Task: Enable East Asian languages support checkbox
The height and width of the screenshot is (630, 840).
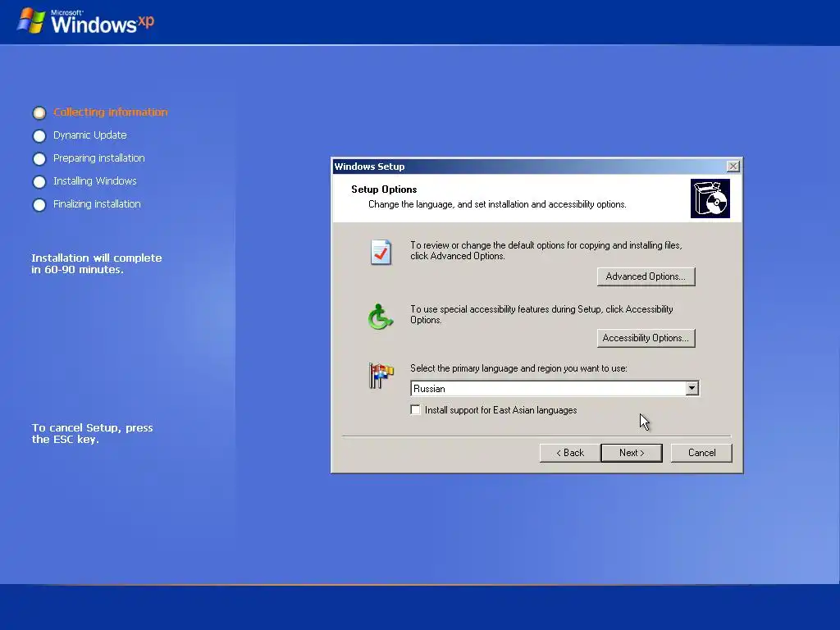Action: click(x=415, y=410)
